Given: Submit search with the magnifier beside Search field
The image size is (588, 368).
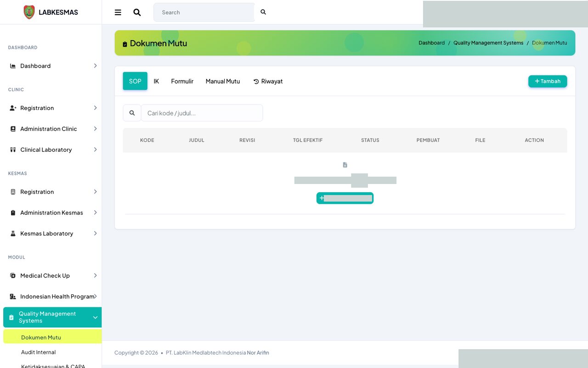Looking at the screenshot, I should point(263,12).
